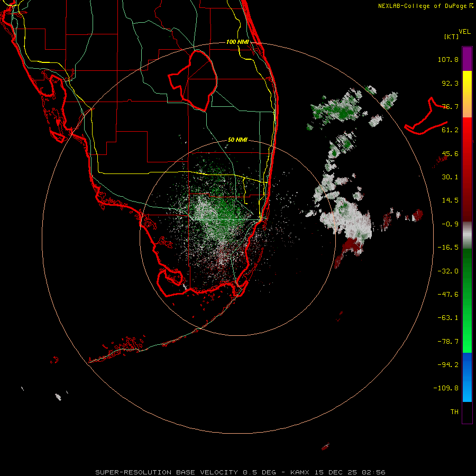476x476 pixels.
Task: Click the 92.3 legend value
Action: [x=450, y=83]
